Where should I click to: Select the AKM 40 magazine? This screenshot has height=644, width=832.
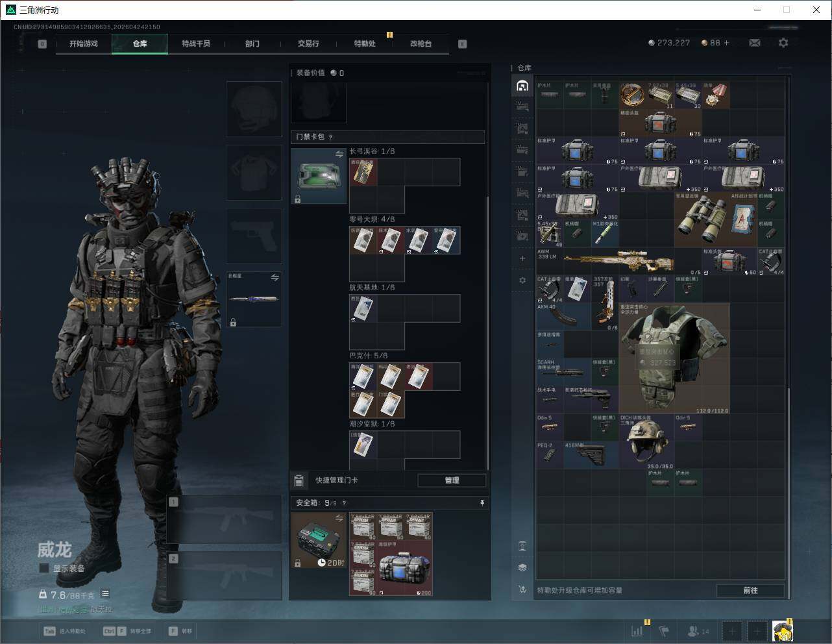click(x=564, y=316)
